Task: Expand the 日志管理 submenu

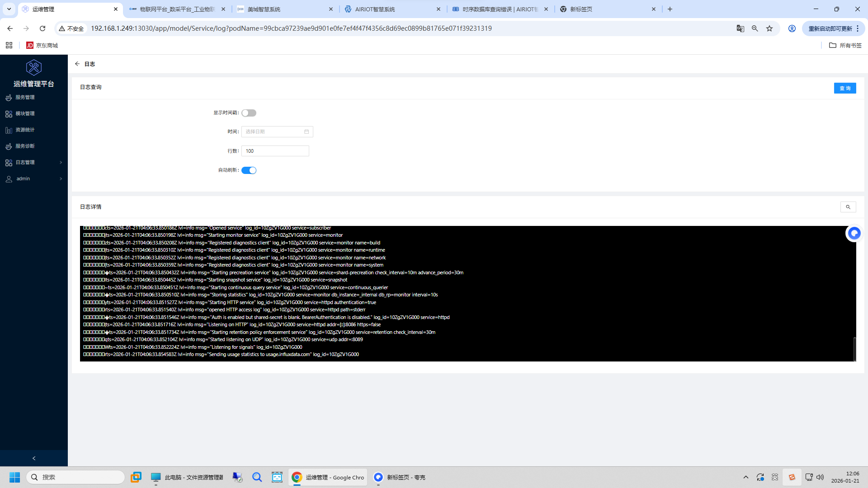Action: pos(33,162)
